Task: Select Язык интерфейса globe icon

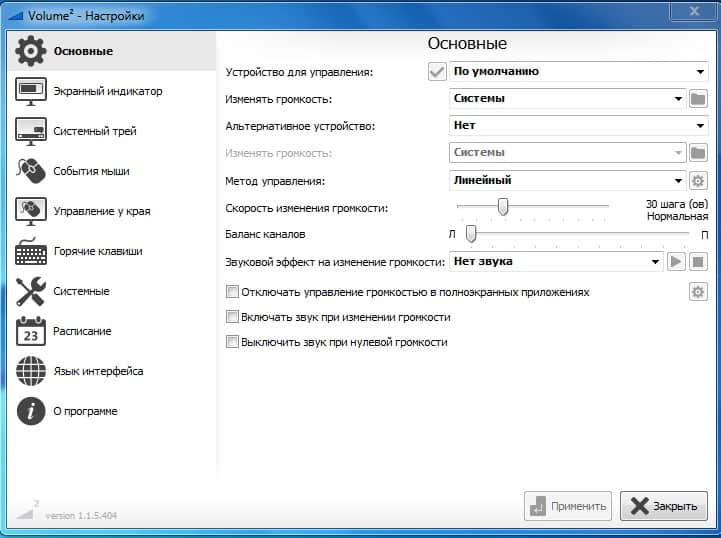Action: [31, 371]
